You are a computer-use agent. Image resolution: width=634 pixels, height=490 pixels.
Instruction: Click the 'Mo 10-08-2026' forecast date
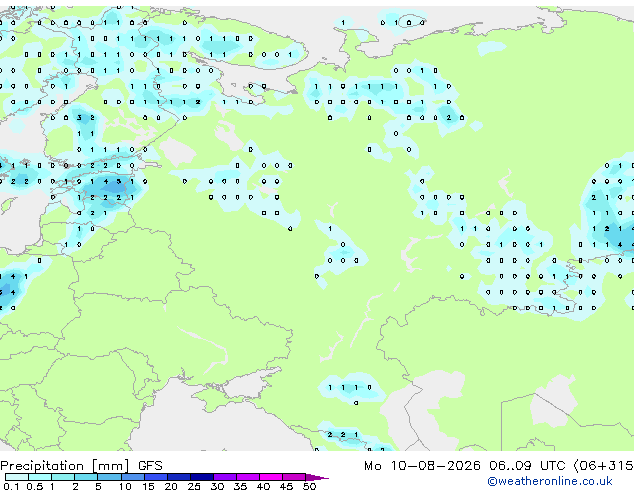(422, 466)
